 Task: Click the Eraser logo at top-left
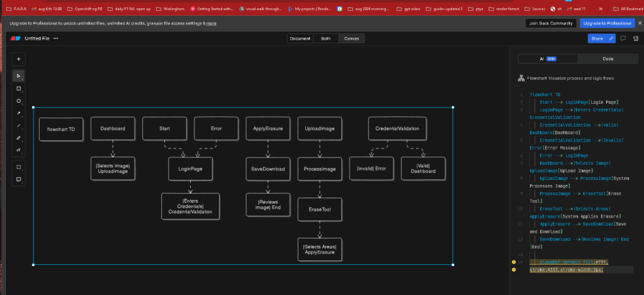click(x=16, y=38)
